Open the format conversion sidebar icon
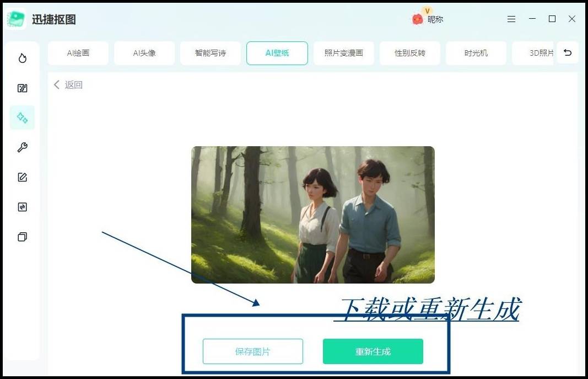Screen dimensions: 588x379 22,207
